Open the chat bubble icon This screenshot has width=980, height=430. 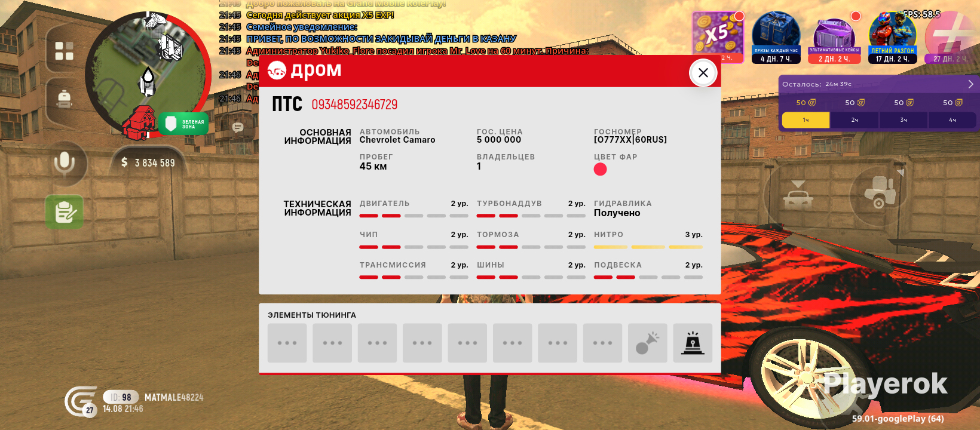point(238,127)
